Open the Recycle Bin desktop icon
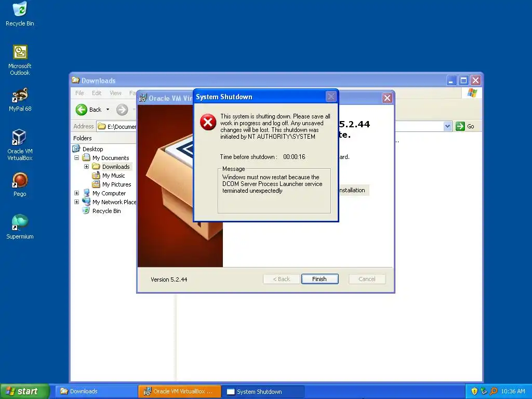This screenshot has height=399, width=532. pos(20,14)
